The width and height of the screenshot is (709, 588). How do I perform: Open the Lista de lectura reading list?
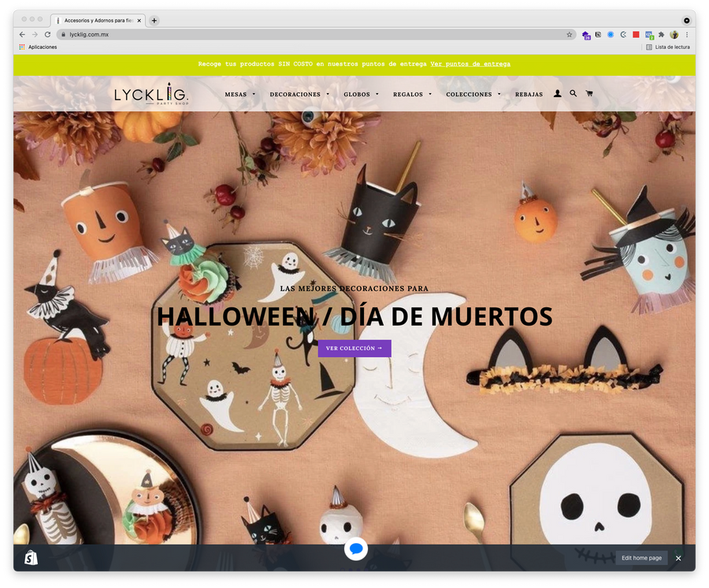[668, 47]
